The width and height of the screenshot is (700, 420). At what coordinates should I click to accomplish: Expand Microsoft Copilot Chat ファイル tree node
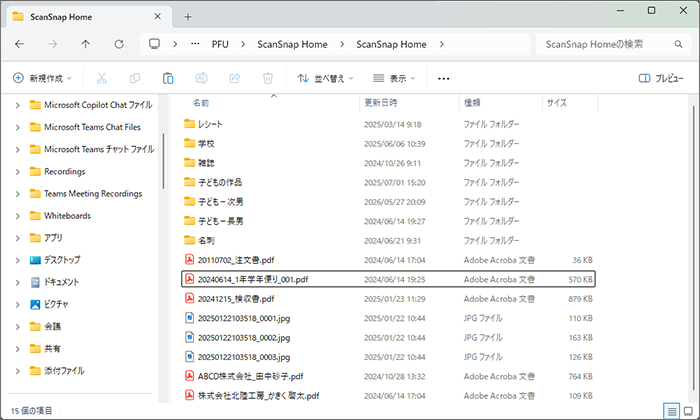[17, 105]
